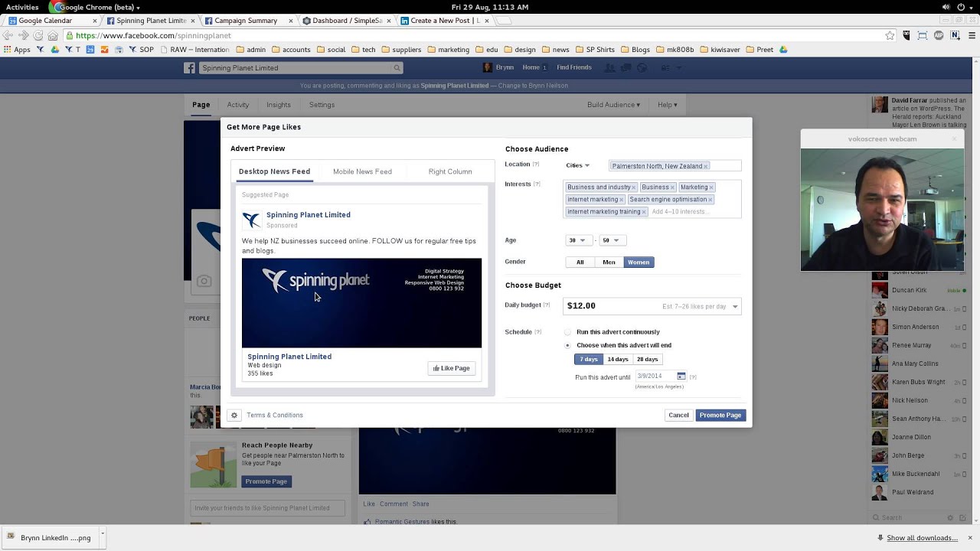Open Facebook friend requests icon
Viewport: 980px width, 551px height.
(610, 67)
